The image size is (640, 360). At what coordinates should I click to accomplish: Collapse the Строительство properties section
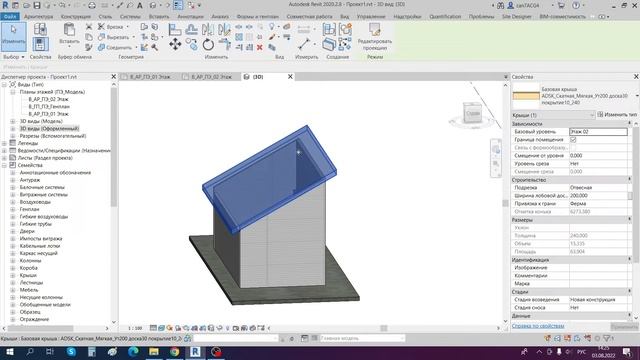point(630,180)
